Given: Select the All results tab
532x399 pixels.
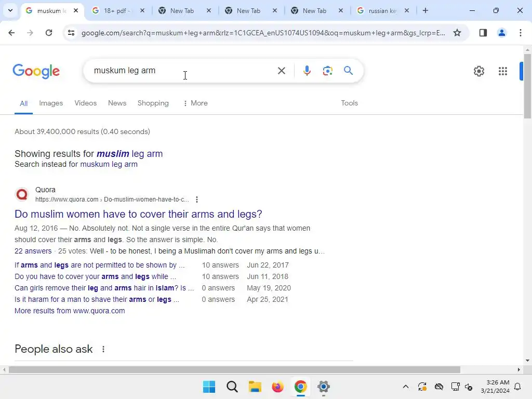Looking at the screenshot, I should coord(23,103).
